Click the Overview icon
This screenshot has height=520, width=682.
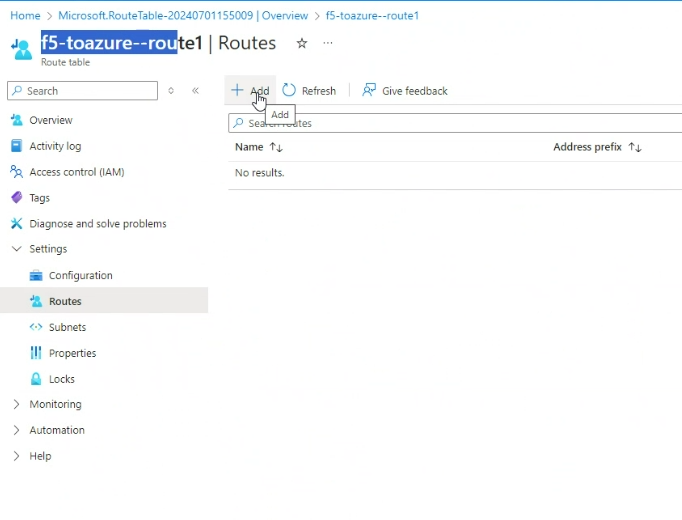[x=17, y=120]
